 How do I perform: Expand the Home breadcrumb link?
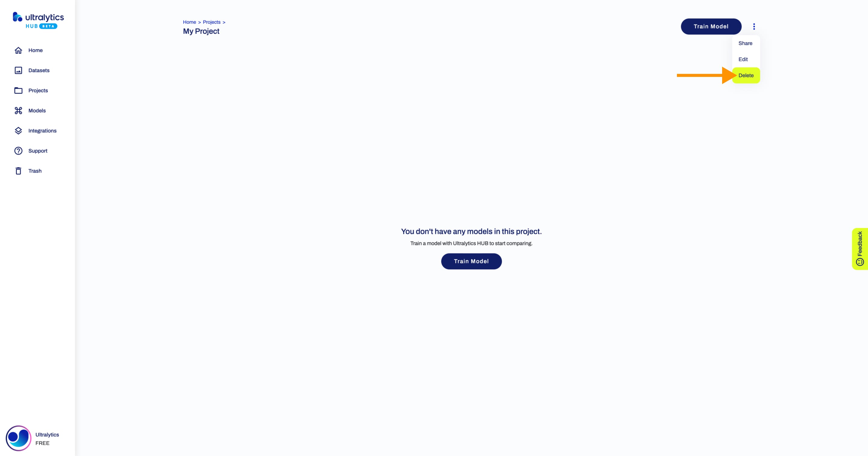coord(190,22)
